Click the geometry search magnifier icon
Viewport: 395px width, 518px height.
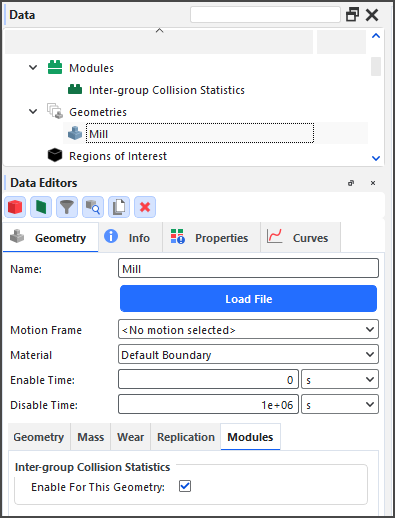(93, 207)
